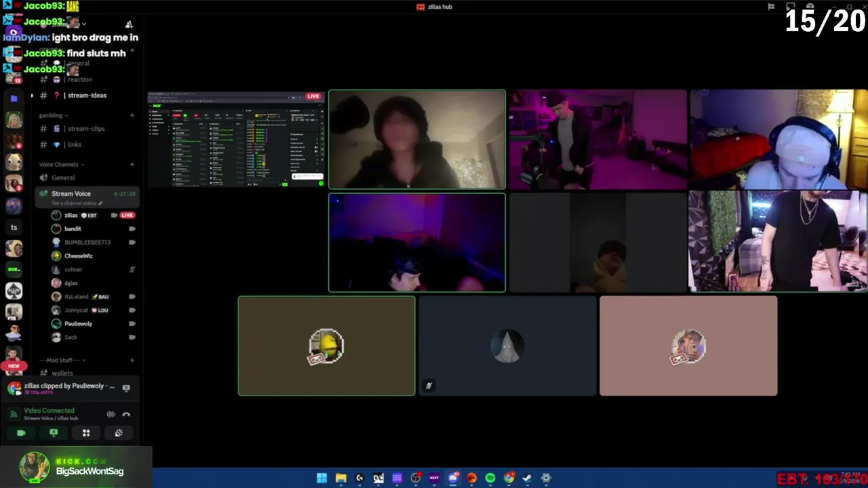868x488 pixels.
Task: Open Google Chrome from the taskbar
Action: coord(509,478)
